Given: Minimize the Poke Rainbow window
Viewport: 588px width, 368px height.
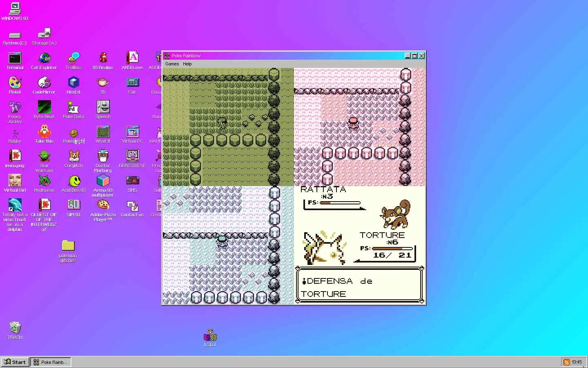Looking at the screenshot, I should [x=408, y=56].
